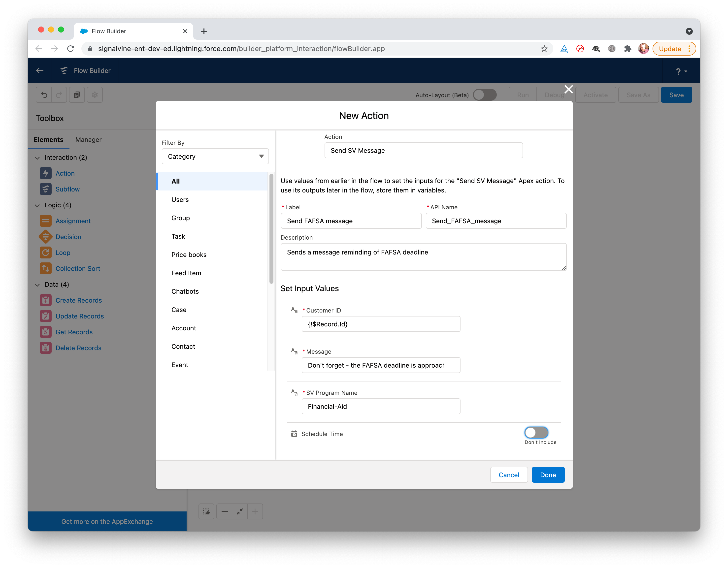728x568 pixels.
Task: Click the Decision element link
Action: tap(68, 237)
